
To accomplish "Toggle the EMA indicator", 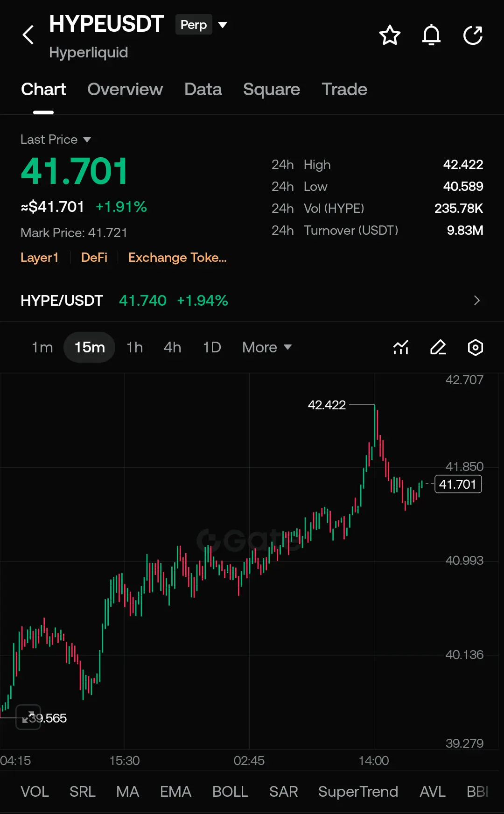I will [175, 792].
